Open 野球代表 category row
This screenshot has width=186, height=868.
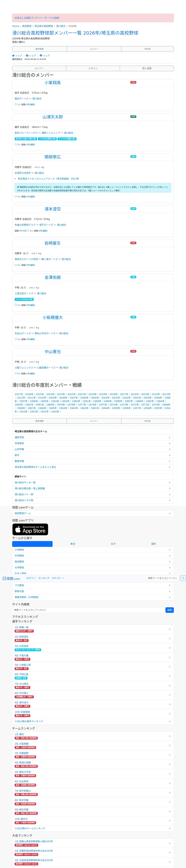pos(93,591)
